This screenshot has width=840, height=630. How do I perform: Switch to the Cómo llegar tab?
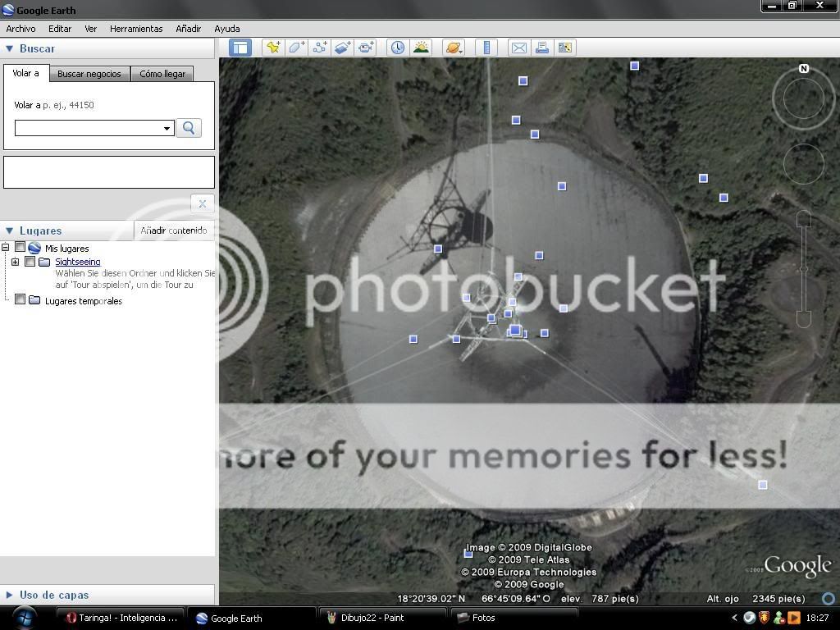[162, 74]
